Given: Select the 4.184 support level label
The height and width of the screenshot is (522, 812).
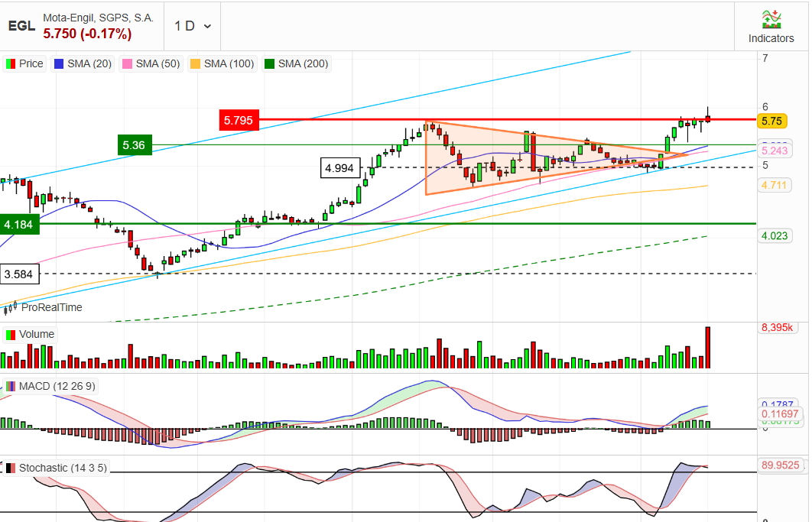Looking at the screenshot, I should (x=19, y=224).
